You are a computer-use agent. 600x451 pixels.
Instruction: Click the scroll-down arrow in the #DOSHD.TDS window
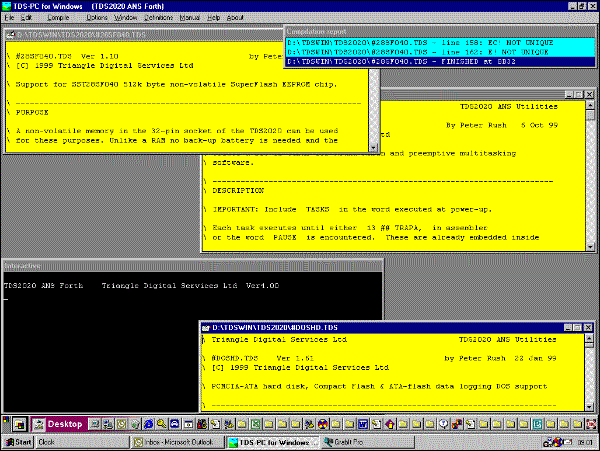click(x=589, y=407)
